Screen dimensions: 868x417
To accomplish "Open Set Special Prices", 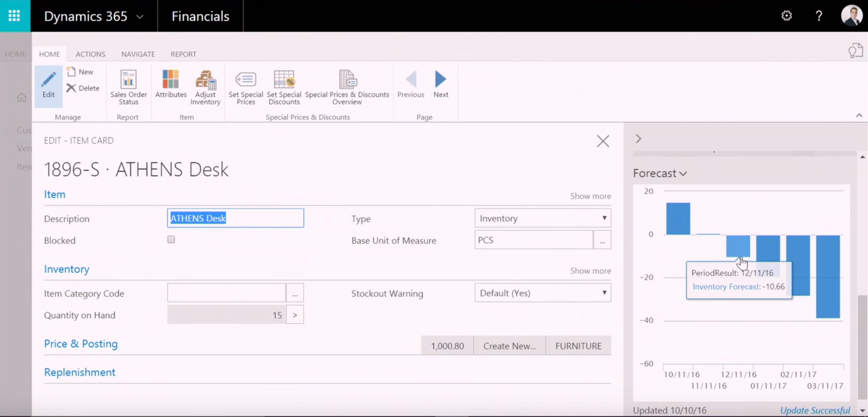I will 246,87.
